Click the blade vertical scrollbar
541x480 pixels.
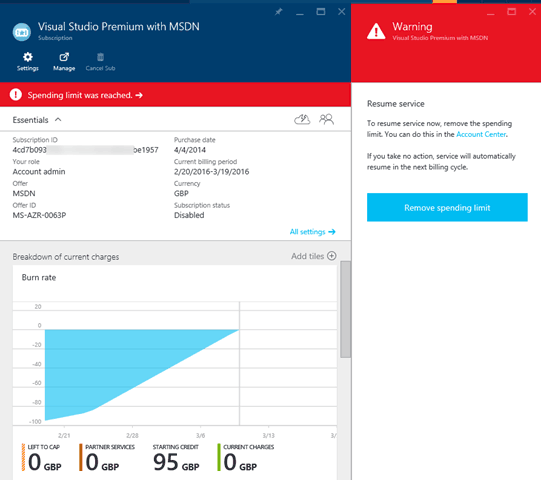[x=345, y=309]
